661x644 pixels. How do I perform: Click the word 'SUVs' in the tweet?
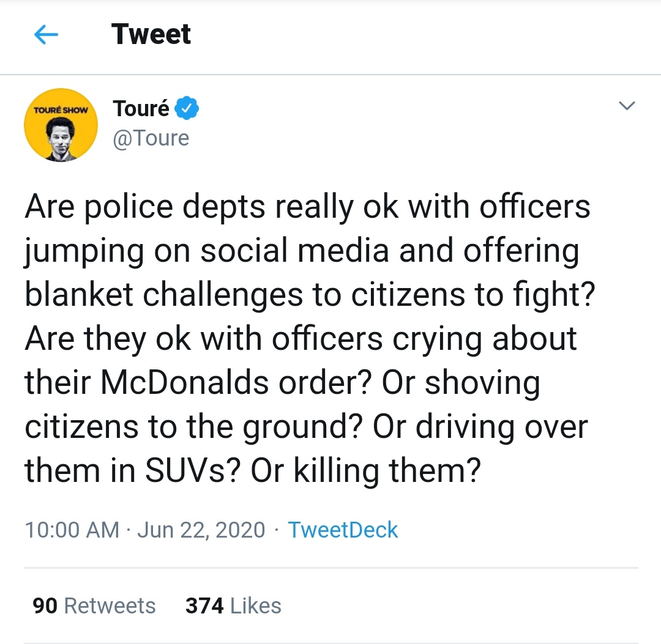coord(198,470)
